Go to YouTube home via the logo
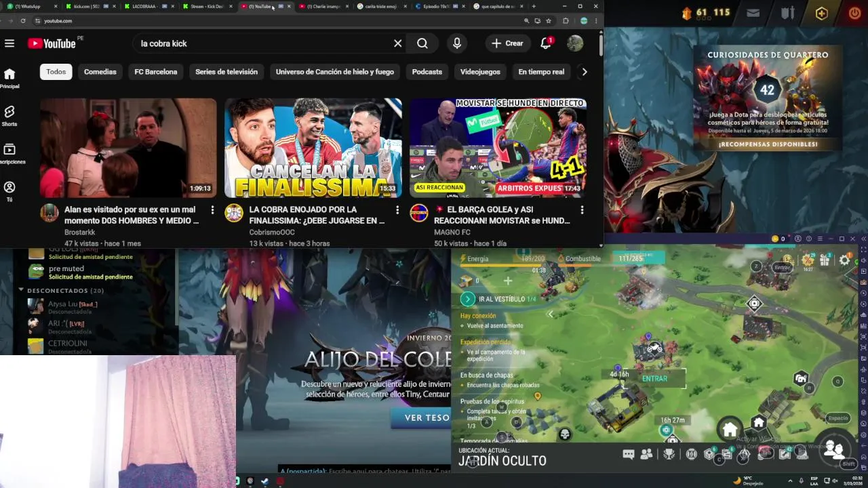Screen dimensions: 868x488 coord(52,43)
